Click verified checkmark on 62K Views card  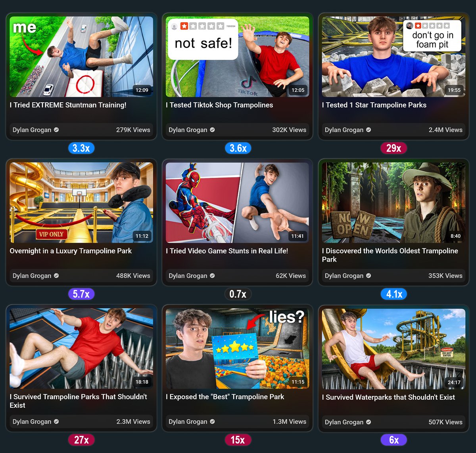point(212,275)
